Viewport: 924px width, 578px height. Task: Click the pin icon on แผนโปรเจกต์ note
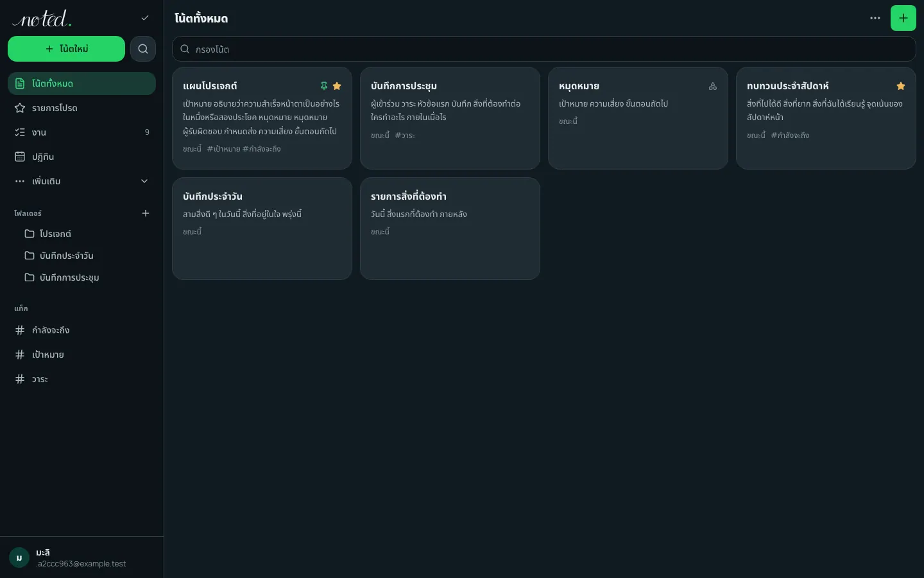point(324,86)
